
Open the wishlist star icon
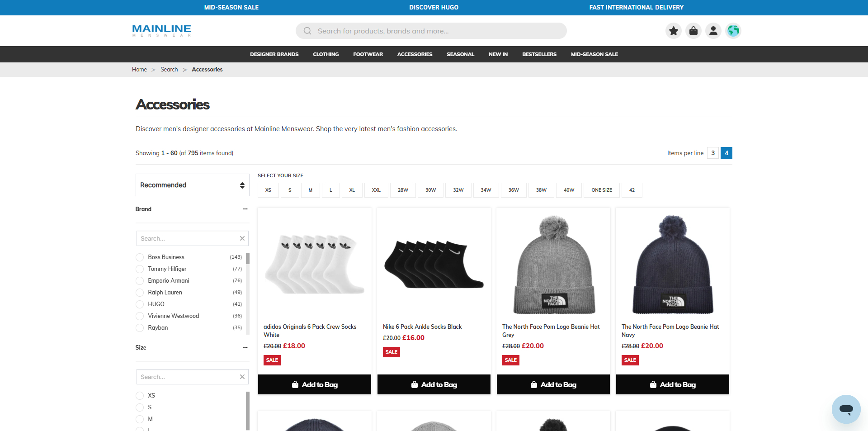pos(674,31)
